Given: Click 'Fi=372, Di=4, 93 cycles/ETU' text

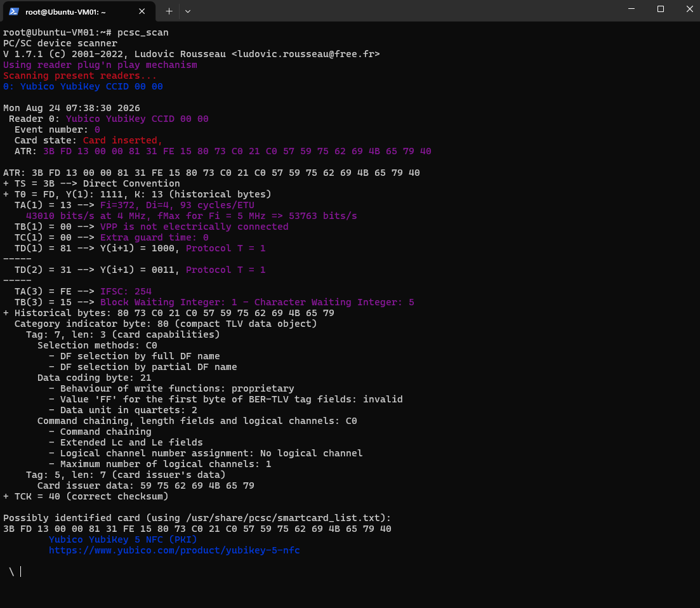Looking at the screenshot, I should pyautogui.click(x=177, y=206).
